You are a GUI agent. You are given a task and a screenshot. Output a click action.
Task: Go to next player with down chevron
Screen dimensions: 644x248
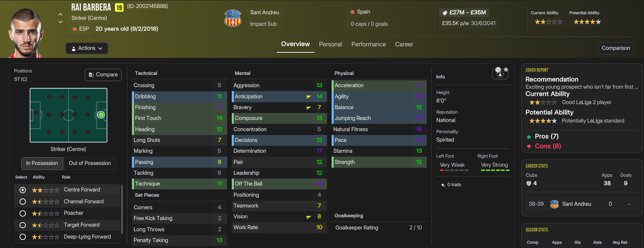pyautogui.click(x=60, y=22)
